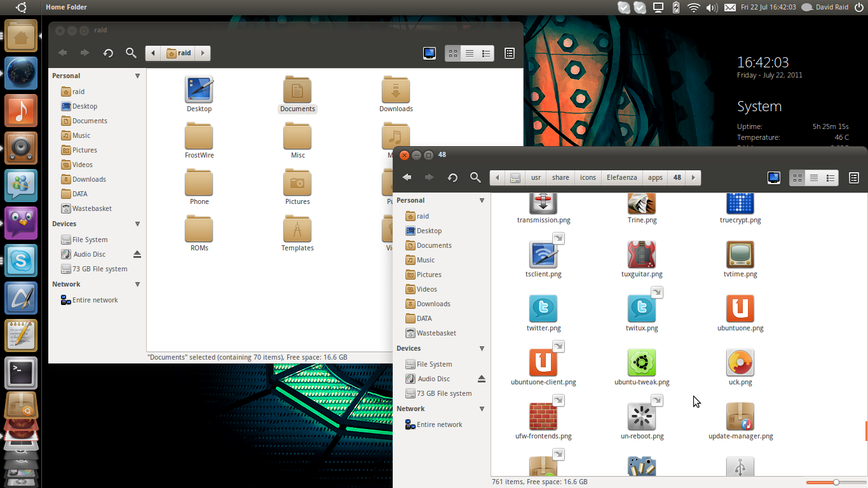
Task: Open the mail indicator in top panel
Action: point(729,8)
